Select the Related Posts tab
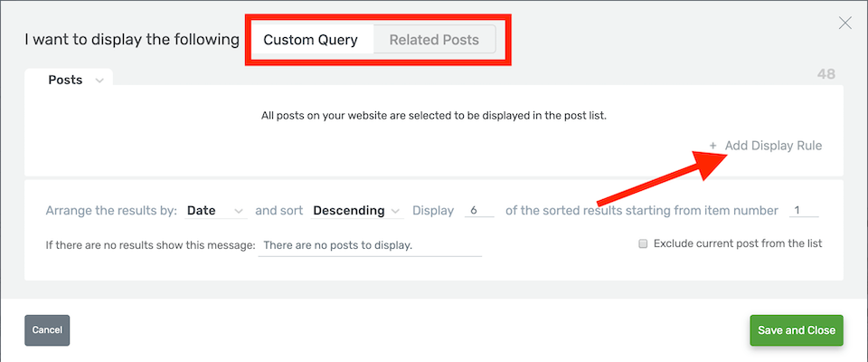868x362 pixels. pyautogui.click(x=434, y=40)
